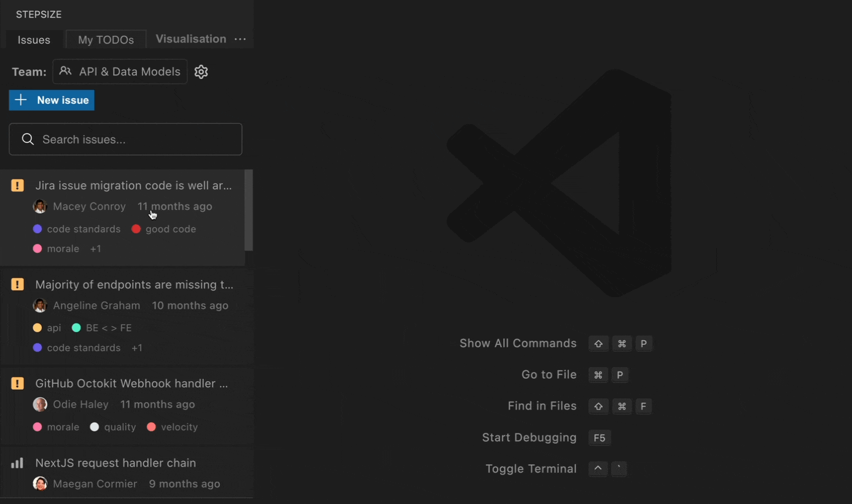Click the warning icon on GitHub Octokit issue

point(17,383)
